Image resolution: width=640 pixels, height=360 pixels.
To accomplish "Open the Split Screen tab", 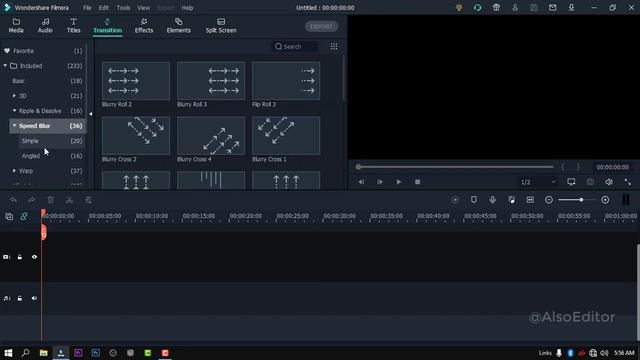I will pos(221,26).
